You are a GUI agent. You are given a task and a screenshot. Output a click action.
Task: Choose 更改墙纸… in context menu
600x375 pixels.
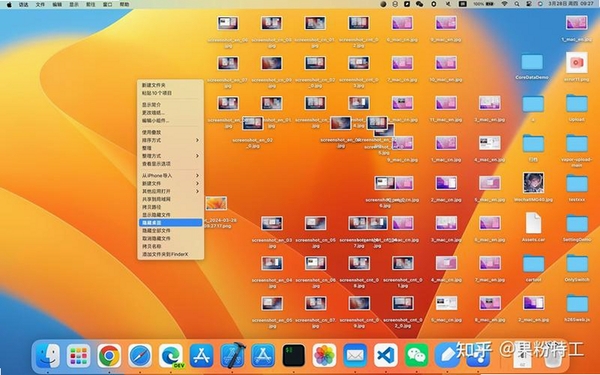click(x=171, y=112)
